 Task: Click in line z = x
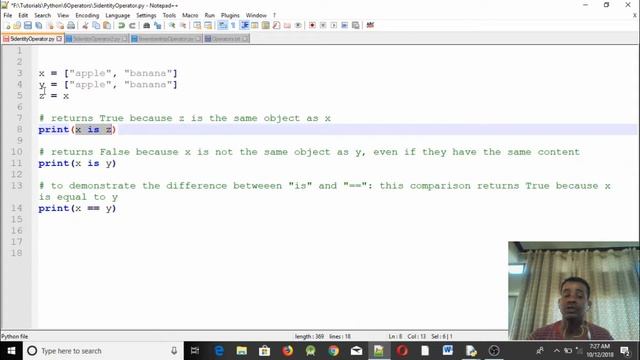[54, 96]
